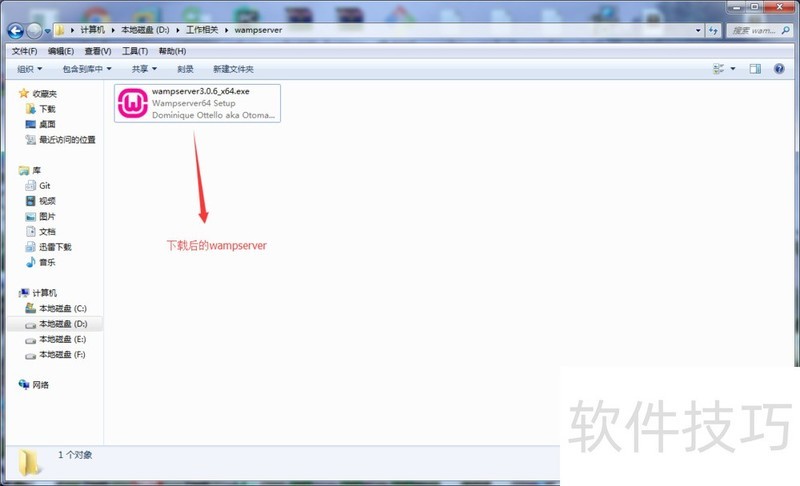Open the 包含到库中 dropdown
Viewport: 800px width, 486px height.
[87, 69]
